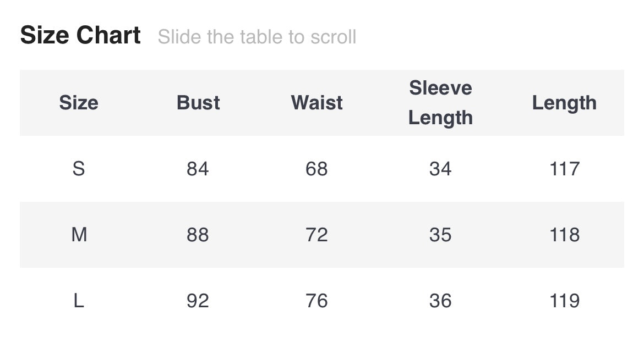The height and width of the screenshot is (343, 644).
Task: Click the M size row label
Action: click(x=79, y=235)
